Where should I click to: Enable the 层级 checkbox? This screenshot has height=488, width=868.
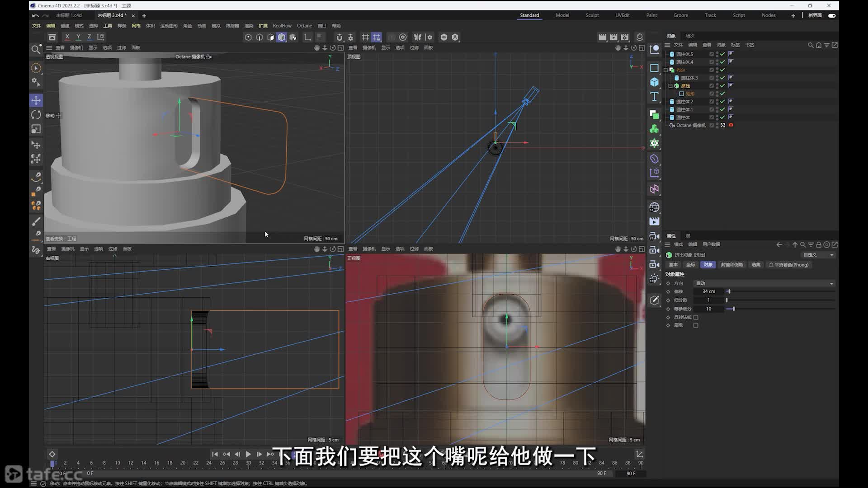coord(696,325)
